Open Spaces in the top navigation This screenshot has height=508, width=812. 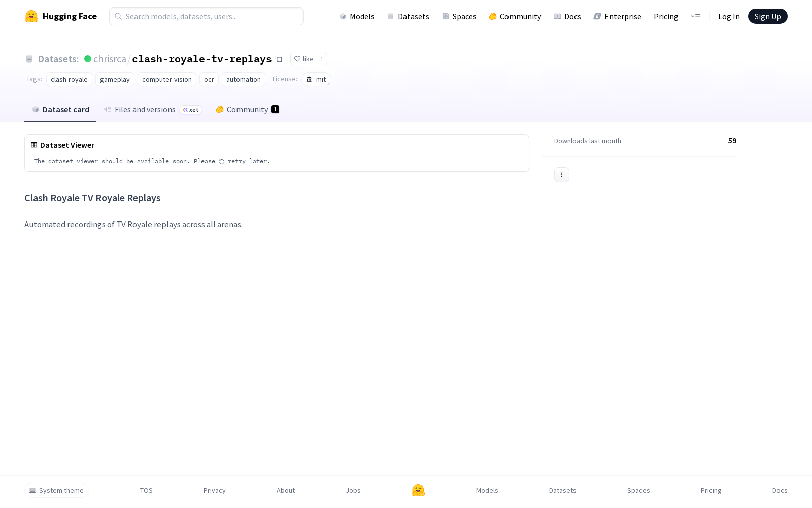[x=459, y=16]
